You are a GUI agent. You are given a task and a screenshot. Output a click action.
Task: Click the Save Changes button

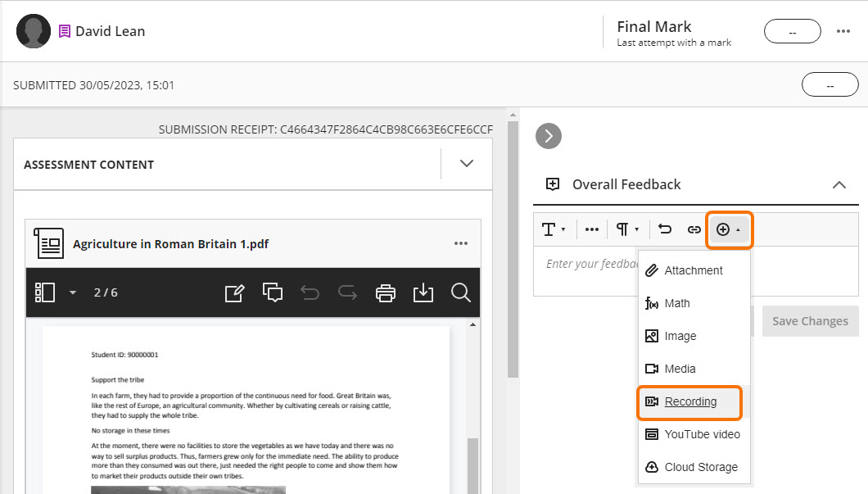tap(810, 320)
